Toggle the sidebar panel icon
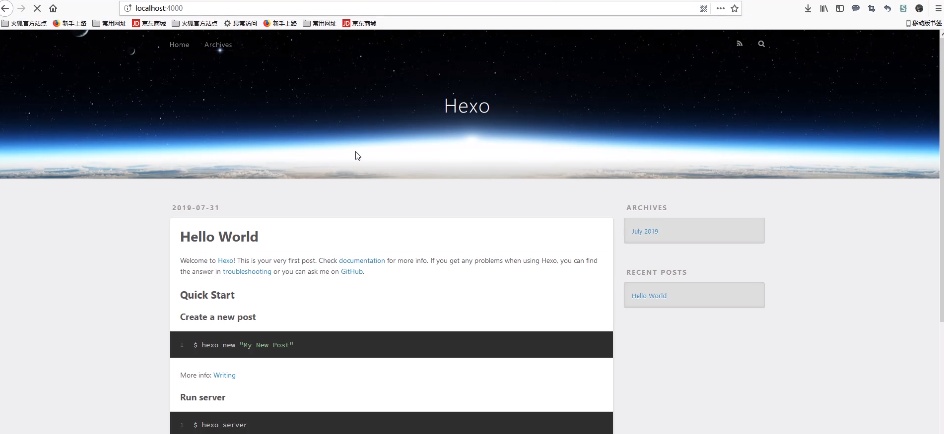The height and width of the screenshot is (434, 944). [x=840, y=8]
